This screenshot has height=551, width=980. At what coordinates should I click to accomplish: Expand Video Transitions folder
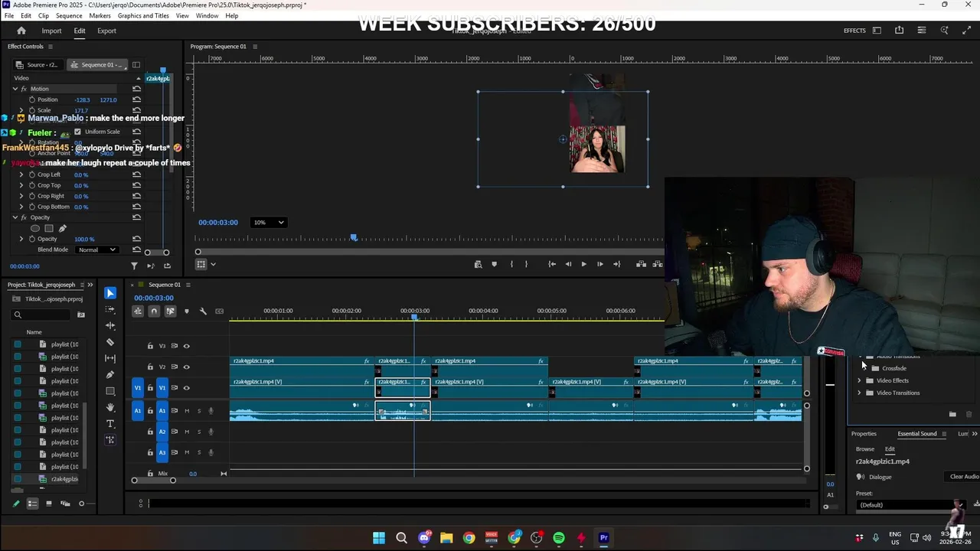tap(859, 393)
